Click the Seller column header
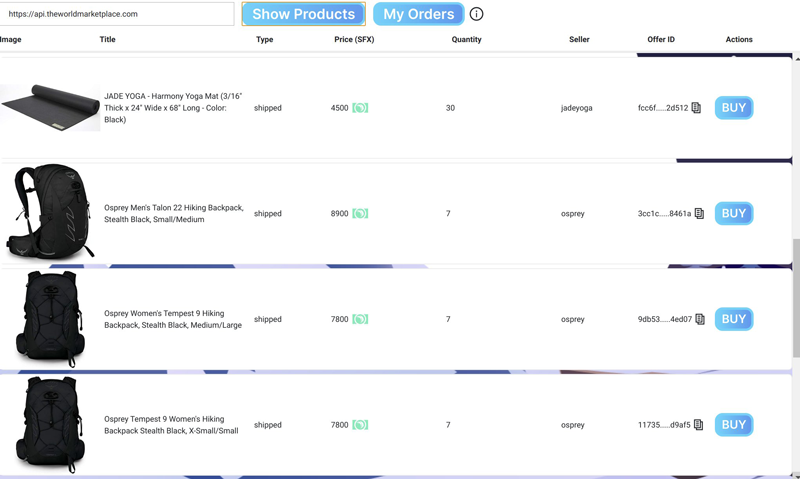 point(579,39)
